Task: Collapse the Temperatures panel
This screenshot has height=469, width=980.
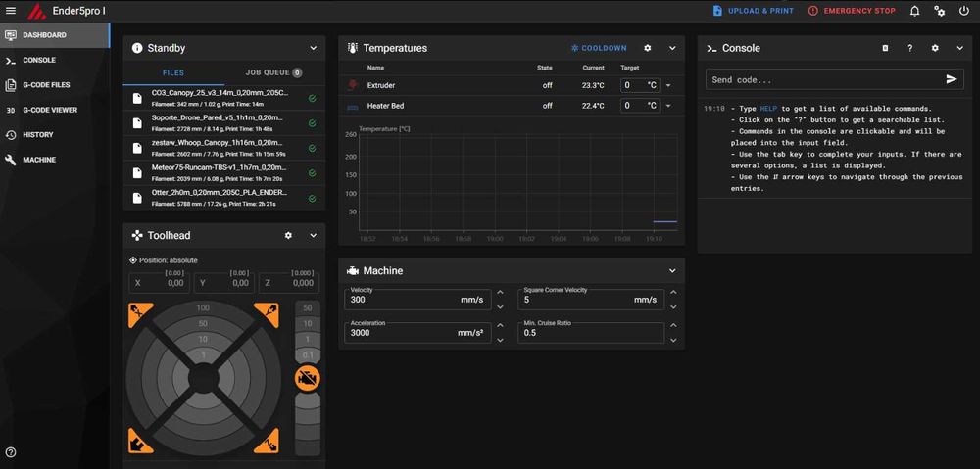Action: coord(672,48)
